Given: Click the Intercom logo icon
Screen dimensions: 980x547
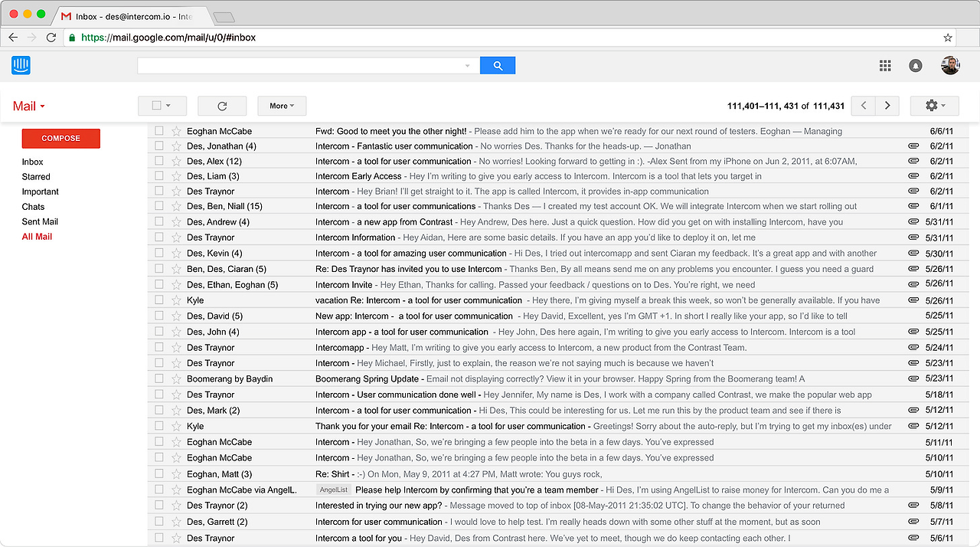Looking at the screenshot, I should tap(21, 65).
